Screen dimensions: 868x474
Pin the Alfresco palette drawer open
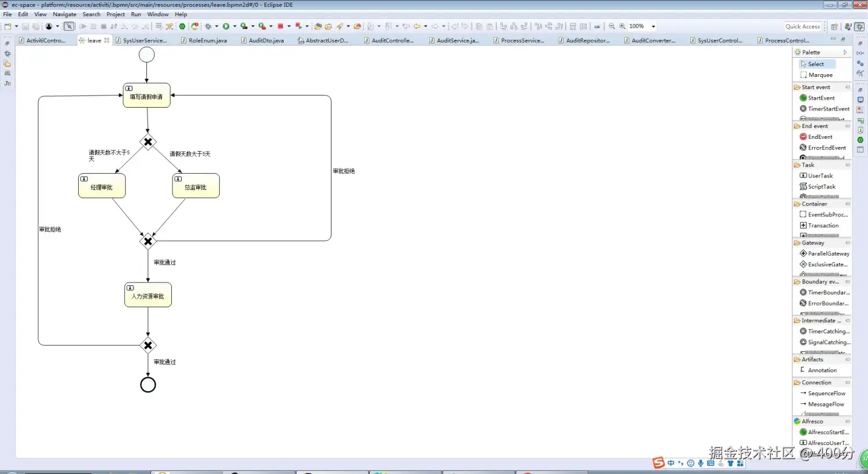pos(848,421)
